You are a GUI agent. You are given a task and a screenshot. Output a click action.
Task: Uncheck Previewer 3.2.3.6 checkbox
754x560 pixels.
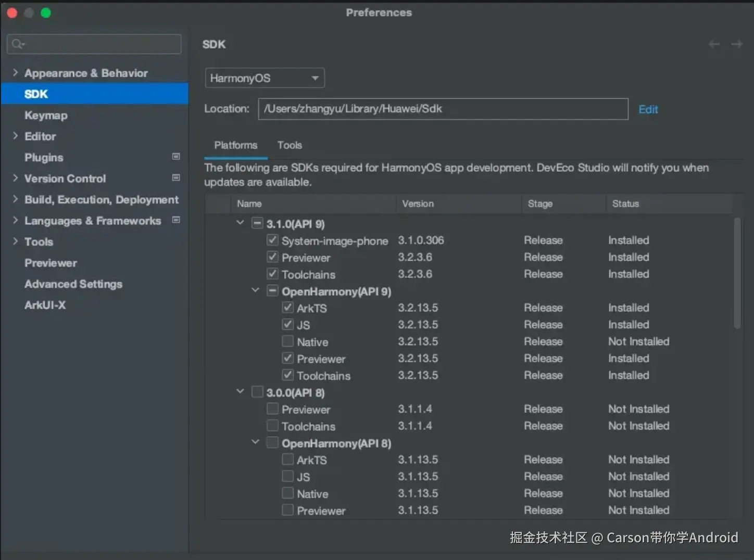[272, 257]
